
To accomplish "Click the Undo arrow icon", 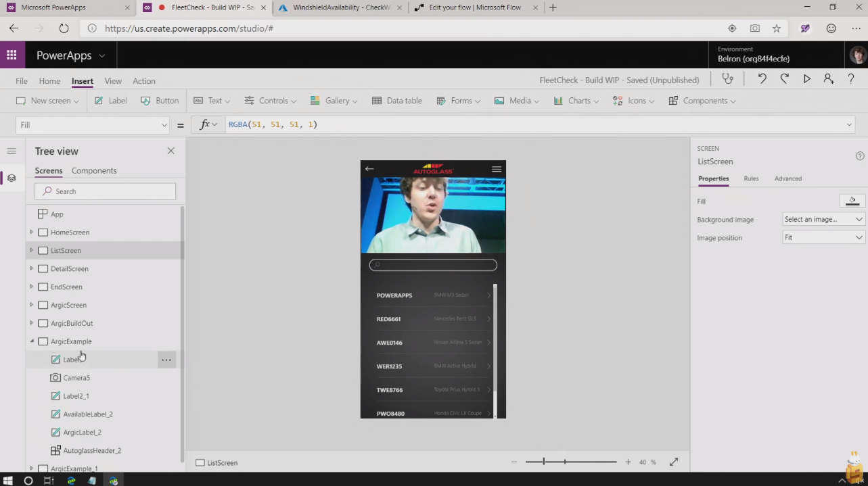I will [x=762, y=79].
